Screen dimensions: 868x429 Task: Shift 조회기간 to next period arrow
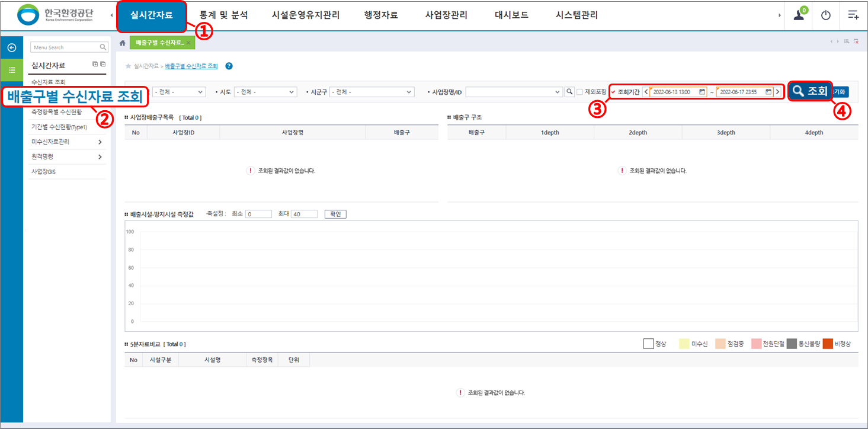(x=777, y=92)
